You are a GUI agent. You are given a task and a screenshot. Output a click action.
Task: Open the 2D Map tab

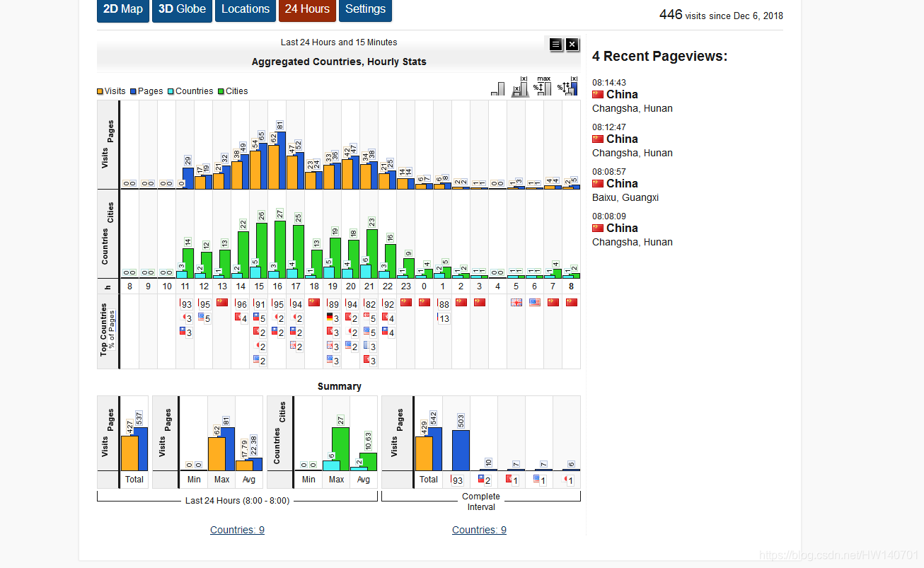[x=123, y=10]
